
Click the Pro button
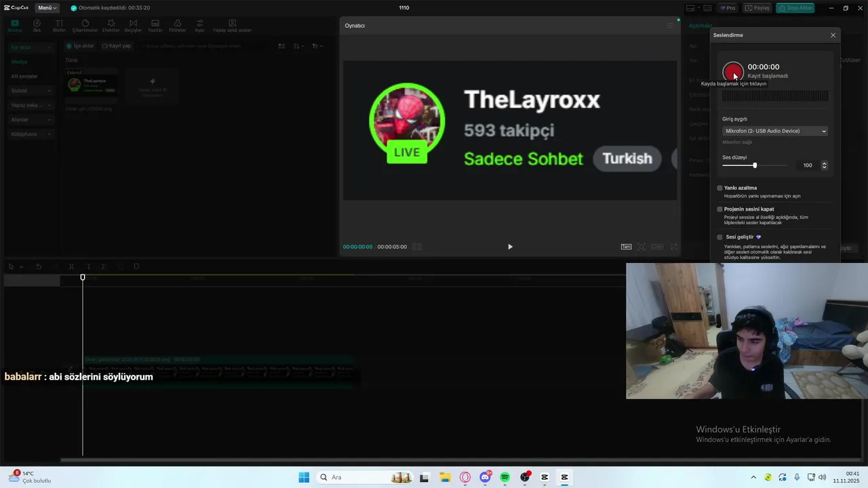pyautogui.click(x=728, y=8)
